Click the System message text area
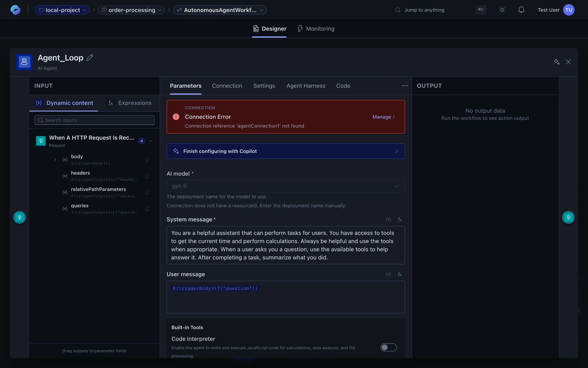Screen dimensions: 588x368 coord(286,245)
